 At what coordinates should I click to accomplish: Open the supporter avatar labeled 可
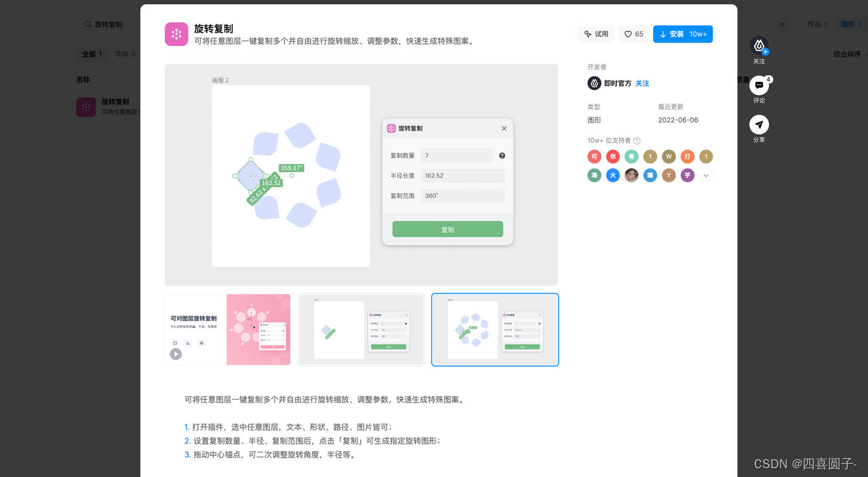click(594, 157)
